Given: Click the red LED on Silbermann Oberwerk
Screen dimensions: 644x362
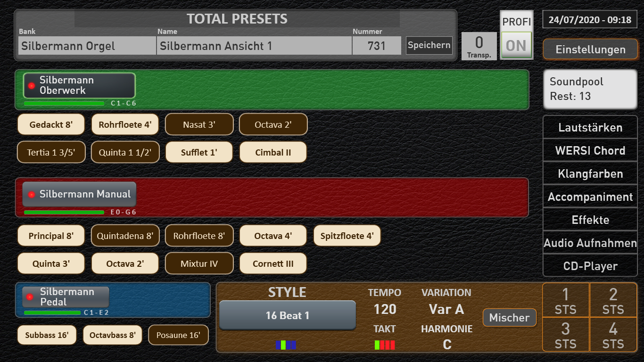Looking at the screenshot, I should pos(32,86).
